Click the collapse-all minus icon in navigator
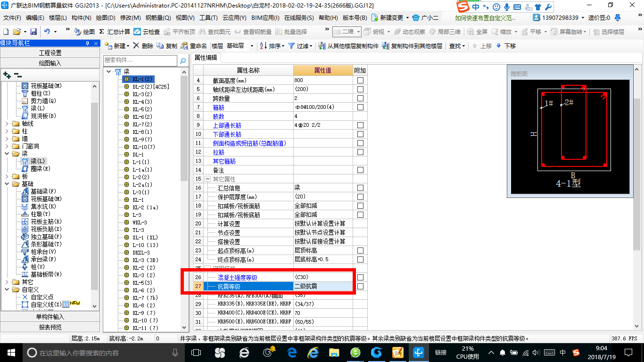 pos(18,75)
